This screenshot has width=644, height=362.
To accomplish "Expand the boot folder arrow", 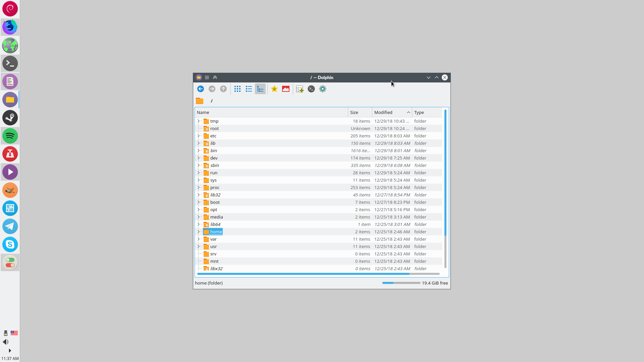I will (199, 202).
